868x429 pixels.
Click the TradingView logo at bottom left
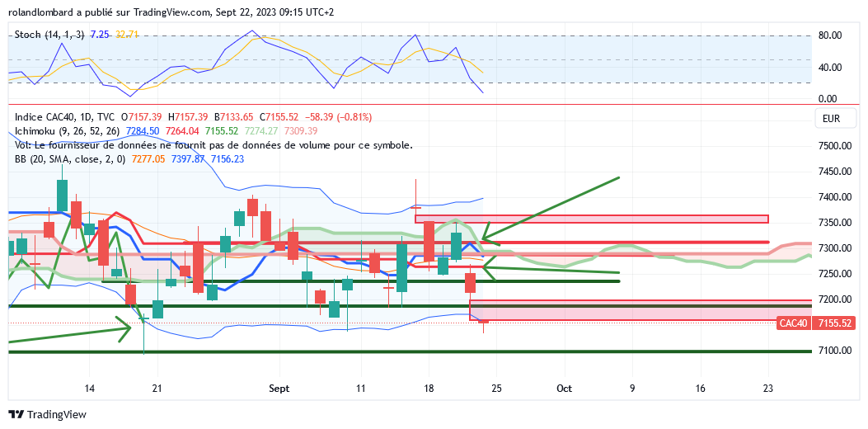tap(48, 414)
